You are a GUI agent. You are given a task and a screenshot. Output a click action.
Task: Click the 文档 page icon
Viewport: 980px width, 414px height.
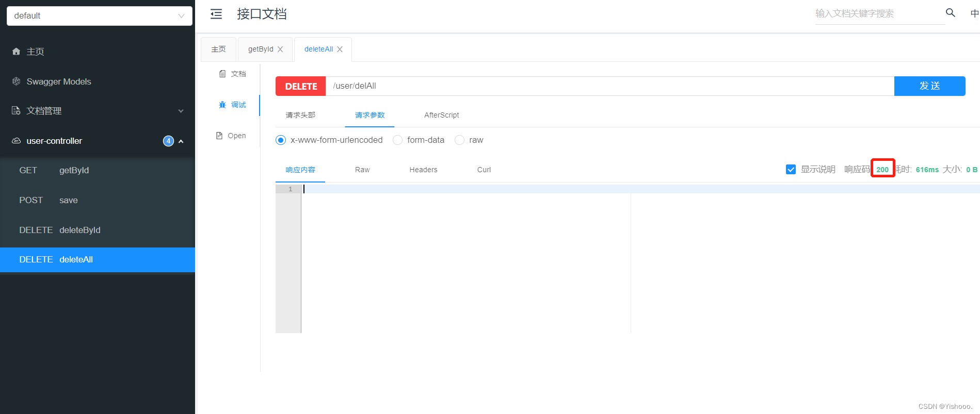(x=222, y=74)
